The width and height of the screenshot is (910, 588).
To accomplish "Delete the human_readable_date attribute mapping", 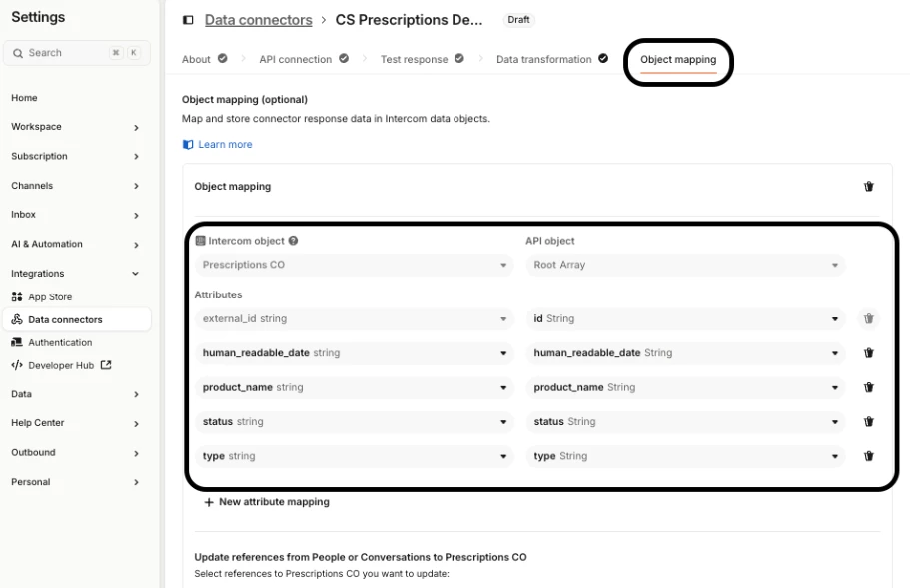I will tap(868, 353).
